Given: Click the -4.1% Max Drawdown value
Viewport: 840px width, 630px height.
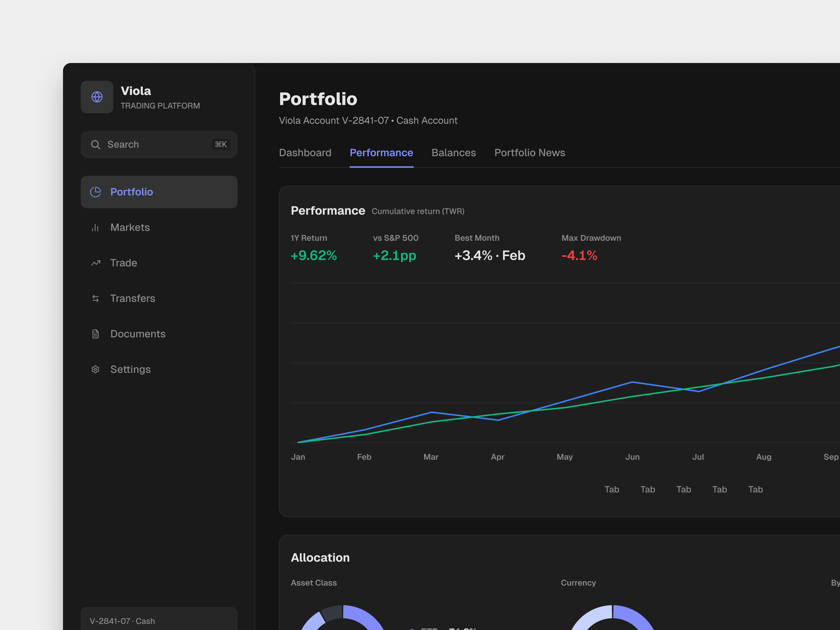Looking at the screenshot, I should pos(580,256).
